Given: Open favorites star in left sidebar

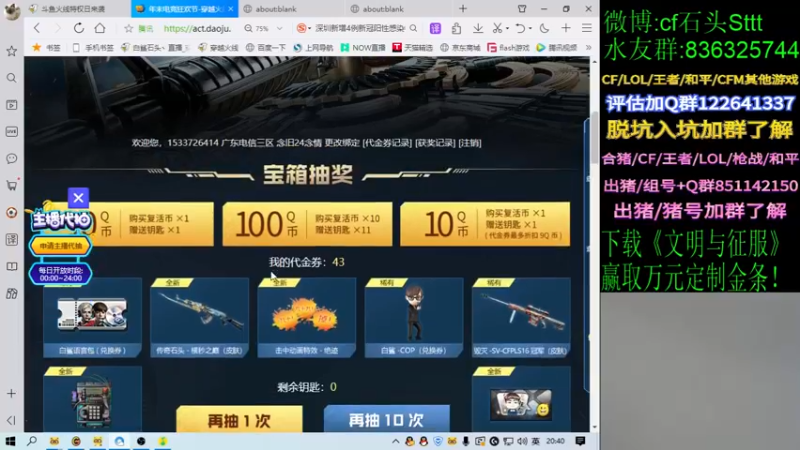Looking at the screenshot, I should (x=11, y=51).
